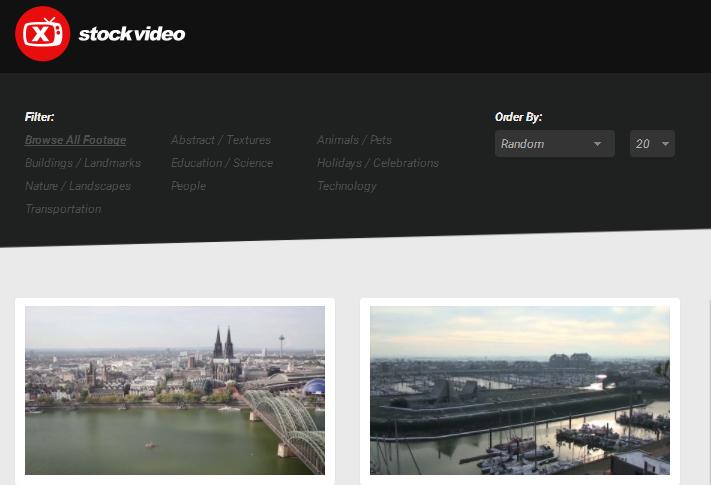Open the Transportation footage category

pyautogui.click(x=63, y=209)
